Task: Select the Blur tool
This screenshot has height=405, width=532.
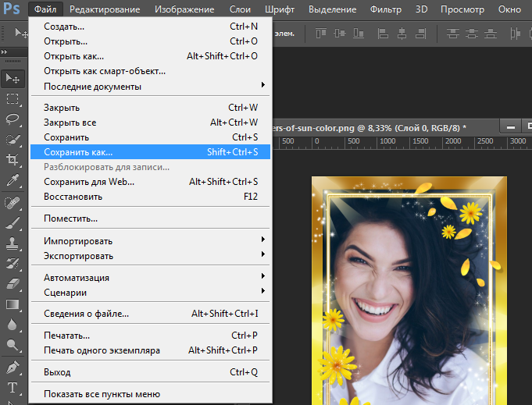Action: pyautogui.click(x=13, y=325)
